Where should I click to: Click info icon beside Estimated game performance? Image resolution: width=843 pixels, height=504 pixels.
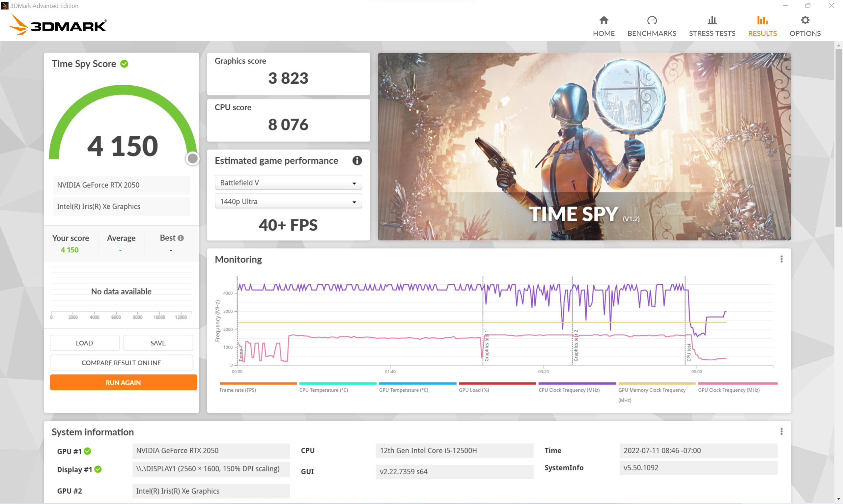[357, 161]
